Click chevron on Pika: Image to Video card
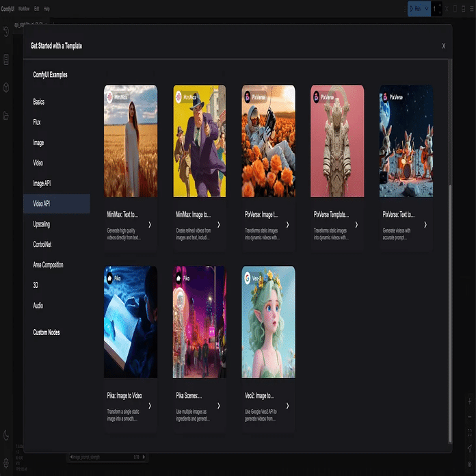Image resolution: width=476 pixels, height=476 pixels. 150,406
